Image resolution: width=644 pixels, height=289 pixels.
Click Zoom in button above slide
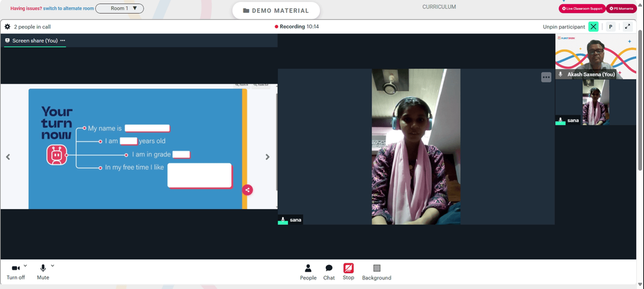(x=242, y=86)
